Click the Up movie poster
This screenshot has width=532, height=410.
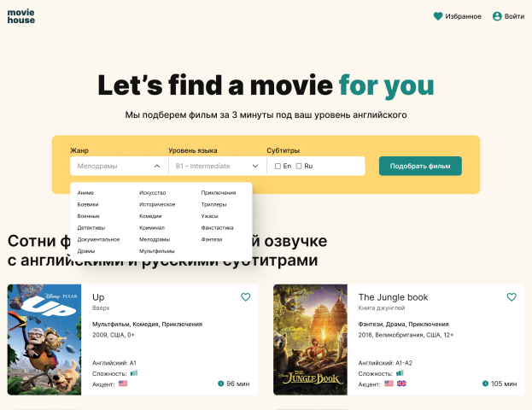click(44, 339)
